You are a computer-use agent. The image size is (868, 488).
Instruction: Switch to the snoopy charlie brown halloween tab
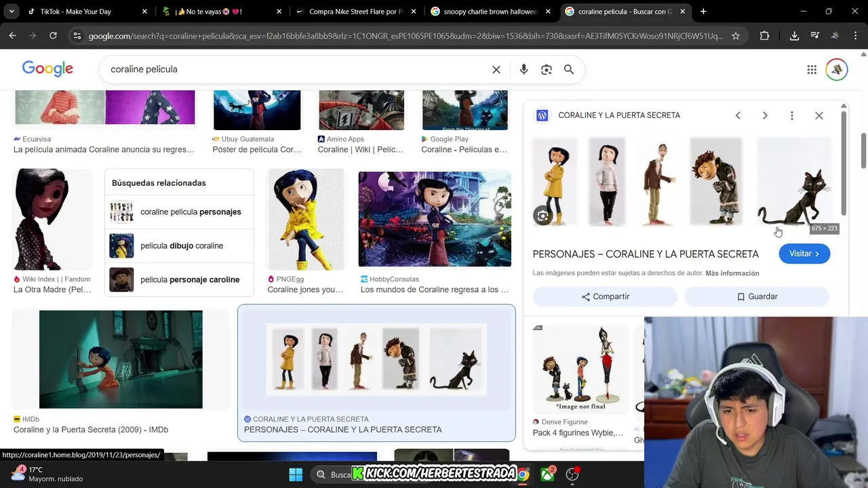coord(490,12)
